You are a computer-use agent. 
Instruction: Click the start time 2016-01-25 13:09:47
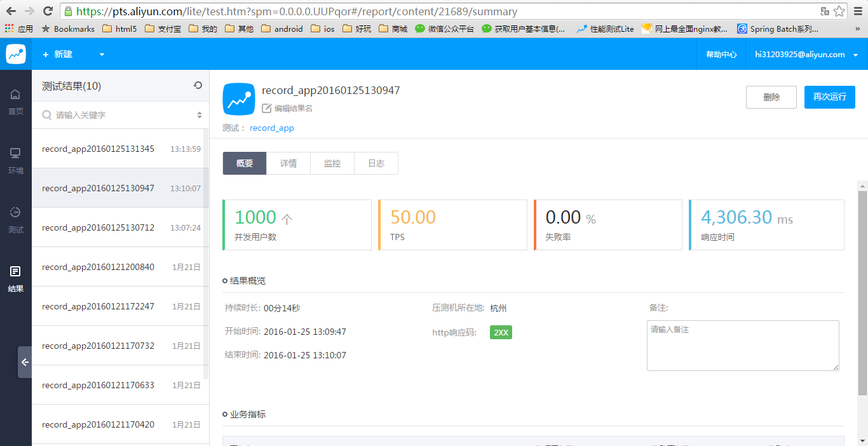click(x=305, y=332)
